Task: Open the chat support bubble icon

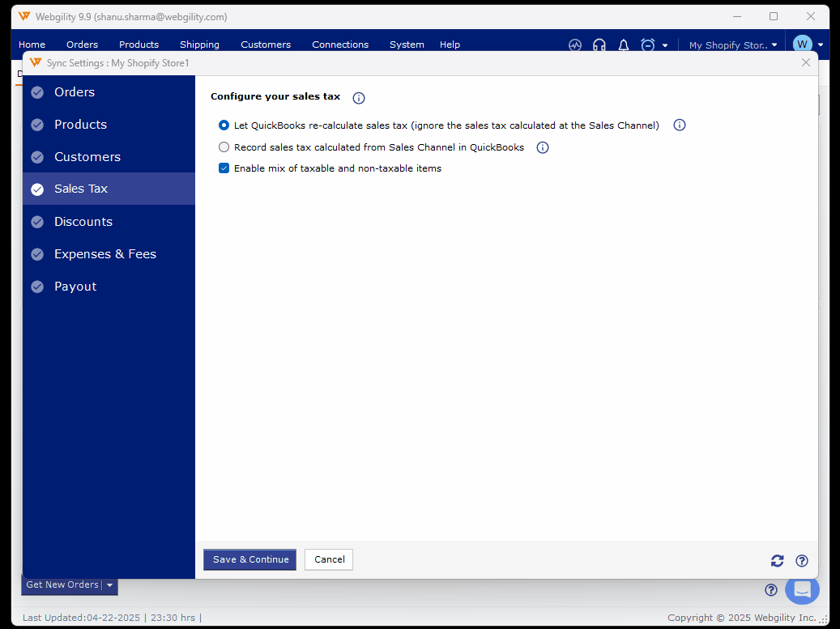Action: [x=802, y=589]
